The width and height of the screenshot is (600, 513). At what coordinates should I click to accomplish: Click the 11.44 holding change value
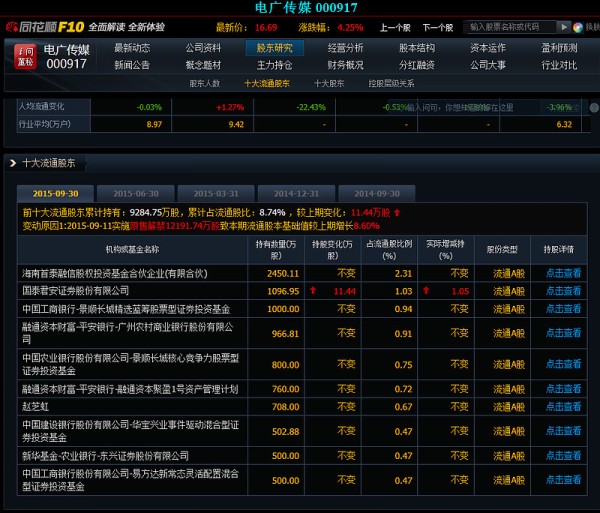tap(345, 292)
